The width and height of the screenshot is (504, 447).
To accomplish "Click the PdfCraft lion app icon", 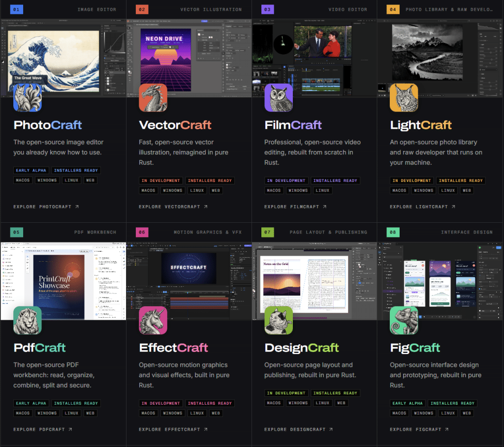I will pyautogui.click(x=28, y=320).
